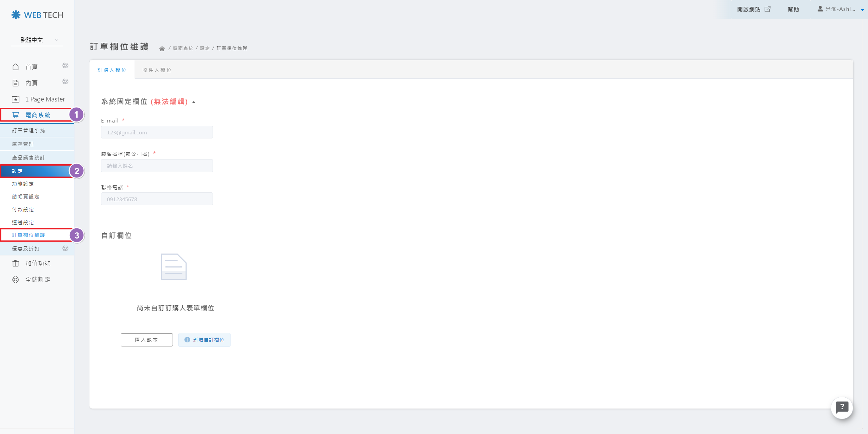Click the home icon in breadcrumb
Image resolution: width=868 pixels, height=434 pixels.
pyautogui.click(x=162, y=49)
